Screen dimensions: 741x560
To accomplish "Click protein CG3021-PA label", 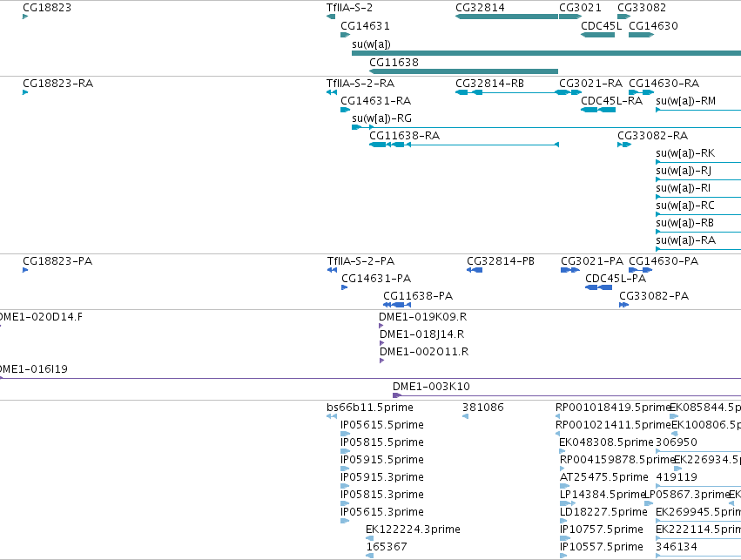I will (x=591, y=261).
